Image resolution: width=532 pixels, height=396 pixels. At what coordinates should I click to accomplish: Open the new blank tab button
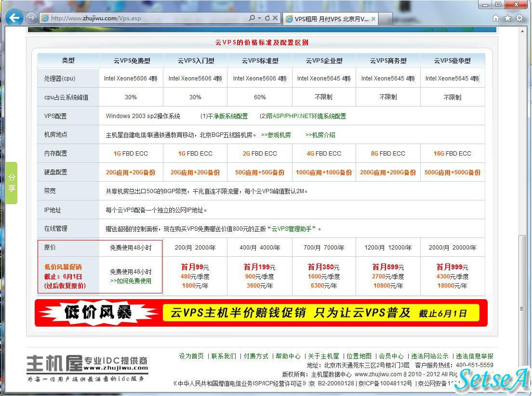coord(386,19)
